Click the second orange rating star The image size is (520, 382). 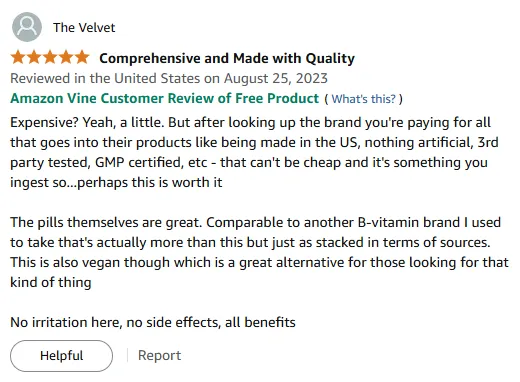(34, 57)
